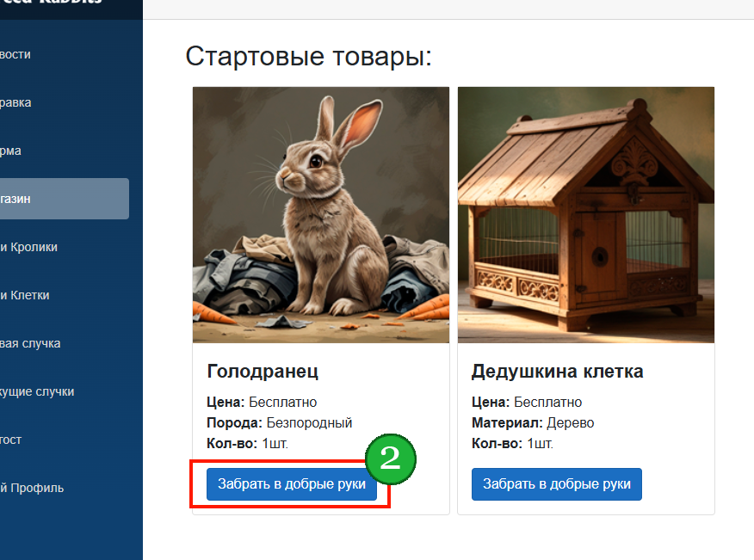Screen dimensions: 754x560
Task: Open Текущие случки in the sidebar
Action: [x=37, y=391]
